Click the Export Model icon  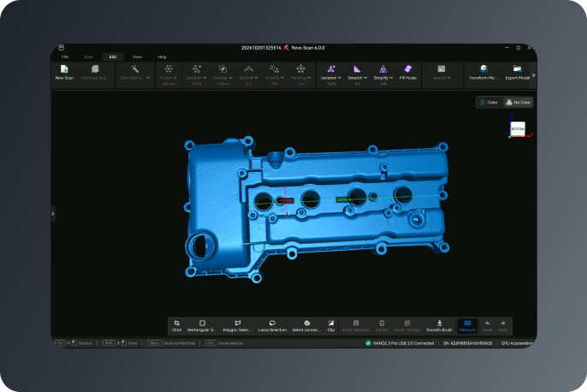click(x=518, y=68)
